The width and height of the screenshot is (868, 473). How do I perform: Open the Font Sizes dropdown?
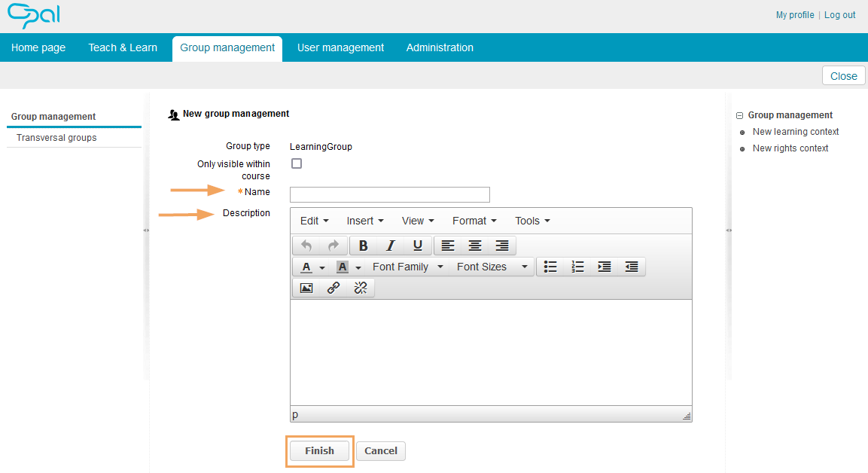492,267
